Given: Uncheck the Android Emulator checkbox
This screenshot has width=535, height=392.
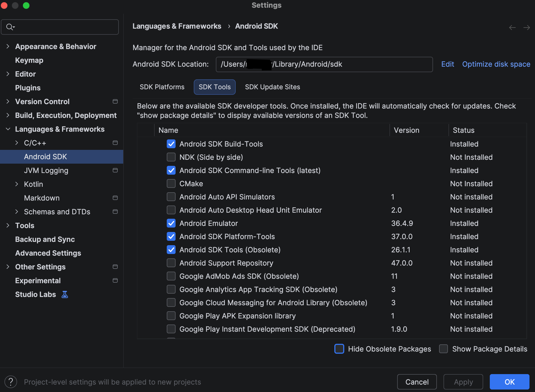Looking at the screenshot, I should tap(171, 223).
